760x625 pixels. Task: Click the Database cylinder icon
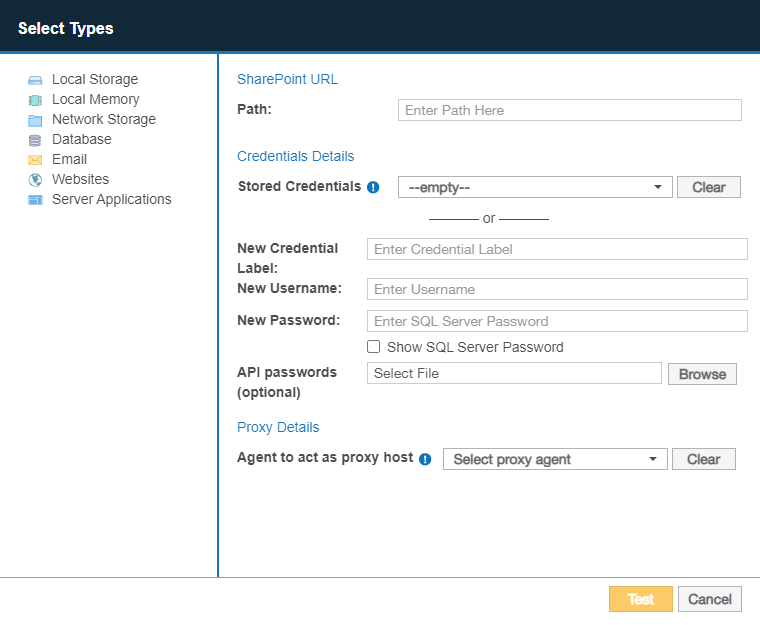(35, 140)
